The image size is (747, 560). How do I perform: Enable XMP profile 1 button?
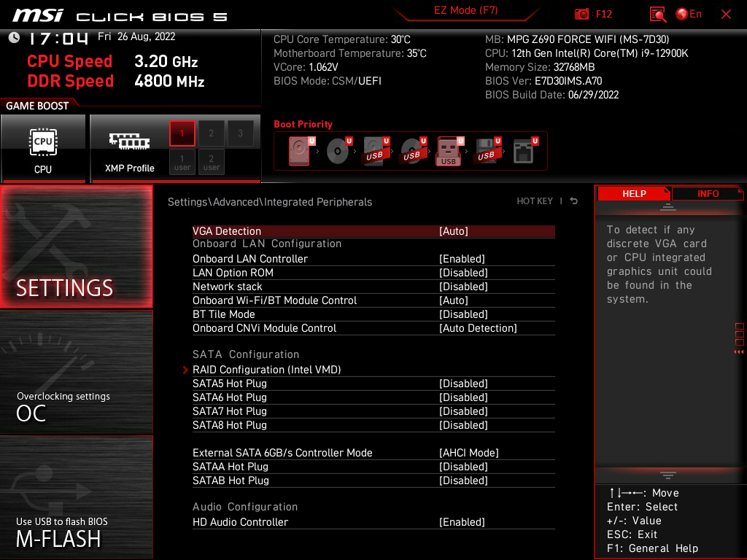click(x=182, y=133)
